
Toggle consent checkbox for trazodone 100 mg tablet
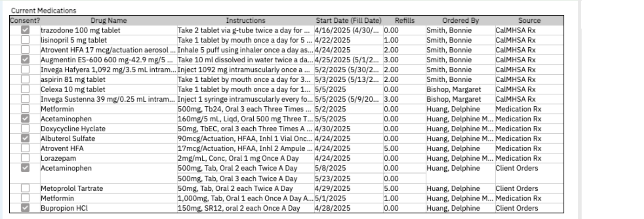tap(25, 30)
